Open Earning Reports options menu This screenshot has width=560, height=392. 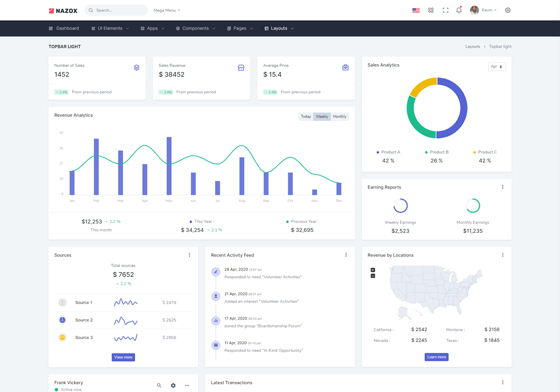point(502,187)
